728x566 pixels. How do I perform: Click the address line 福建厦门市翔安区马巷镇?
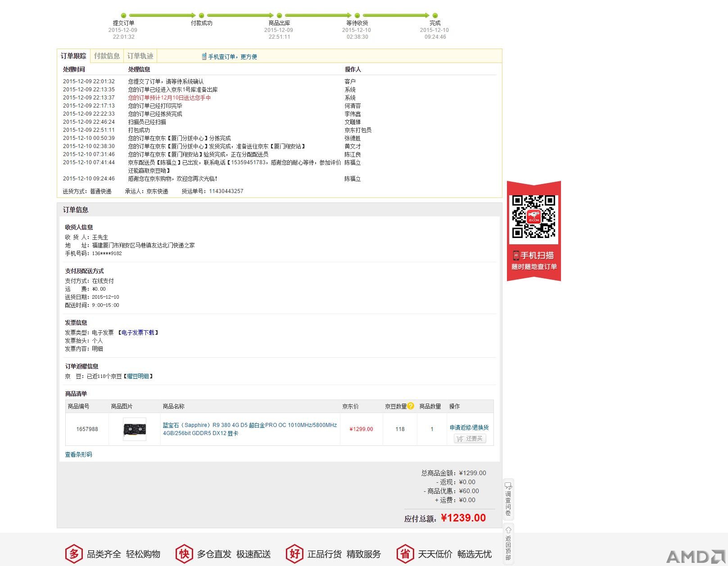143,245
